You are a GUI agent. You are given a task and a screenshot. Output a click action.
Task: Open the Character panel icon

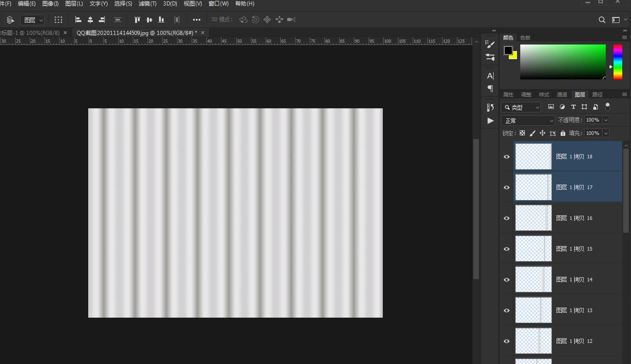click(490, 76)
